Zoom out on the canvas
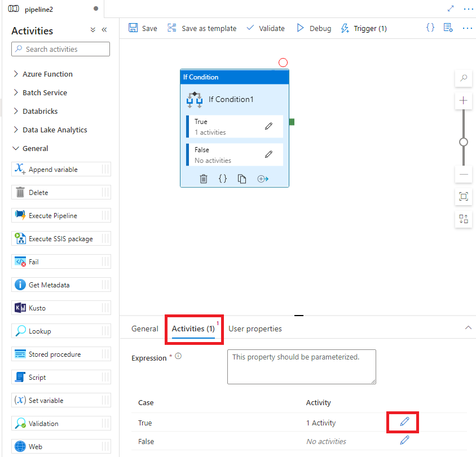 coord(463,174)
